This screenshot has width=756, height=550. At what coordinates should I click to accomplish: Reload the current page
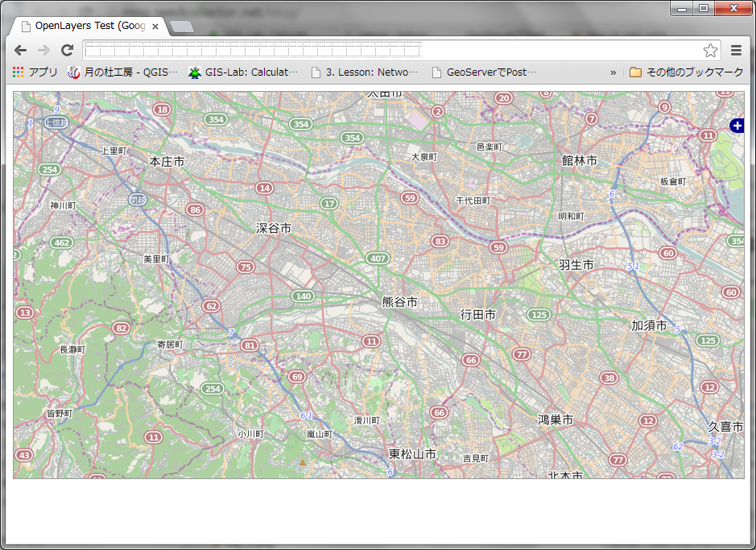pos(68,50)
